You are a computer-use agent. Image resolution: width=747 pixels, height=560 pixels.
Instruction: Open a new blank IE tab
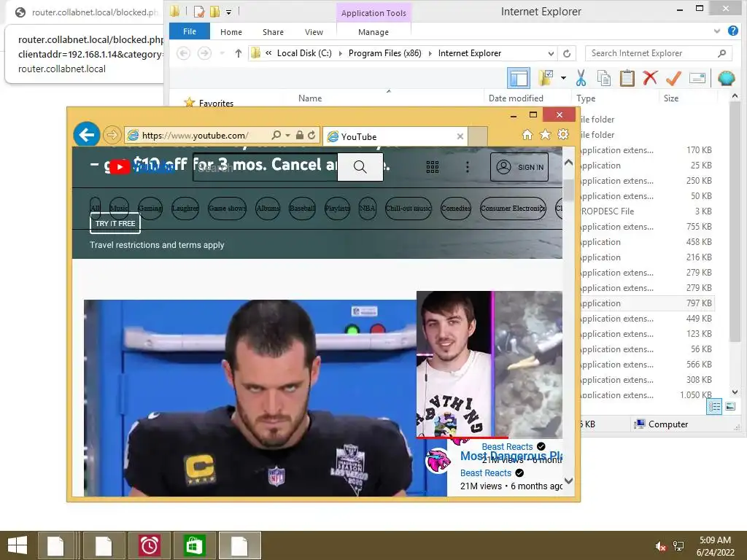point(477,136)
